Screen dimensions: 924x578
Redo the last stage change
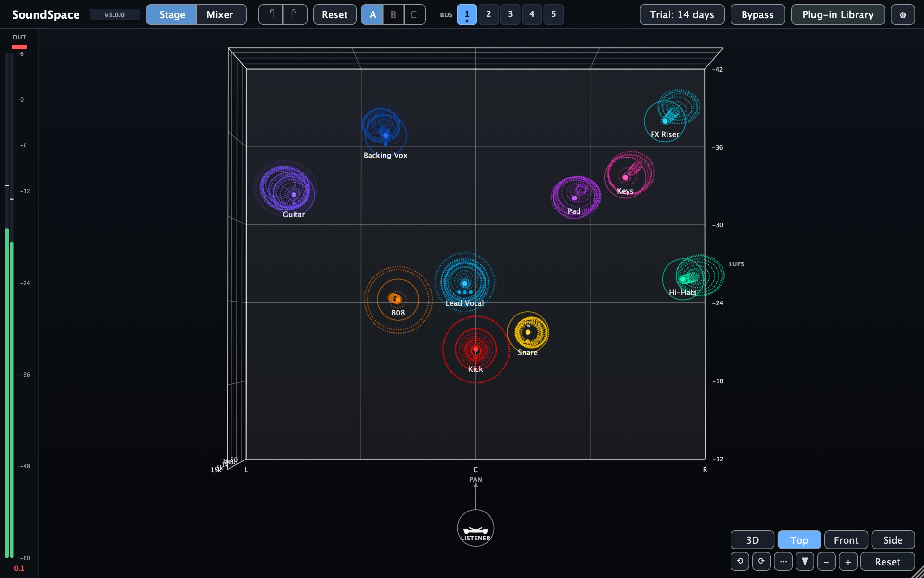[295, 14]
